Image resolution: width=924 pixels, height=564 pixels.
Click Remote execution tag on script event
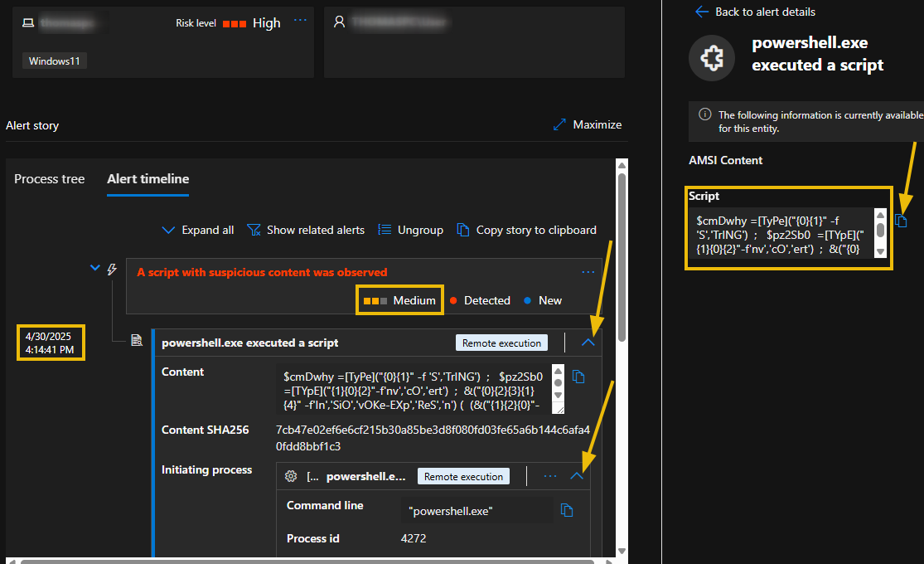pos(501,343)
